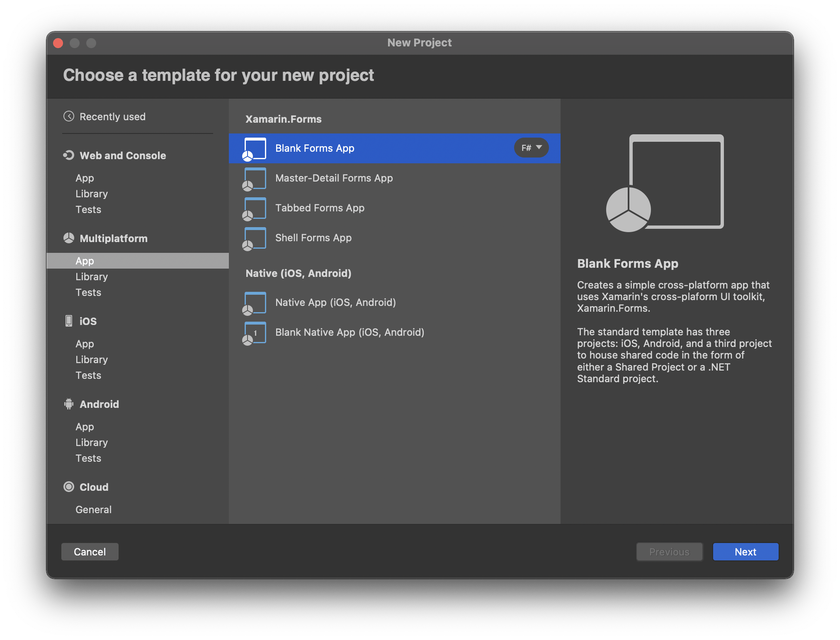Click the Web and Console category icon

click(x=69, y=155)
